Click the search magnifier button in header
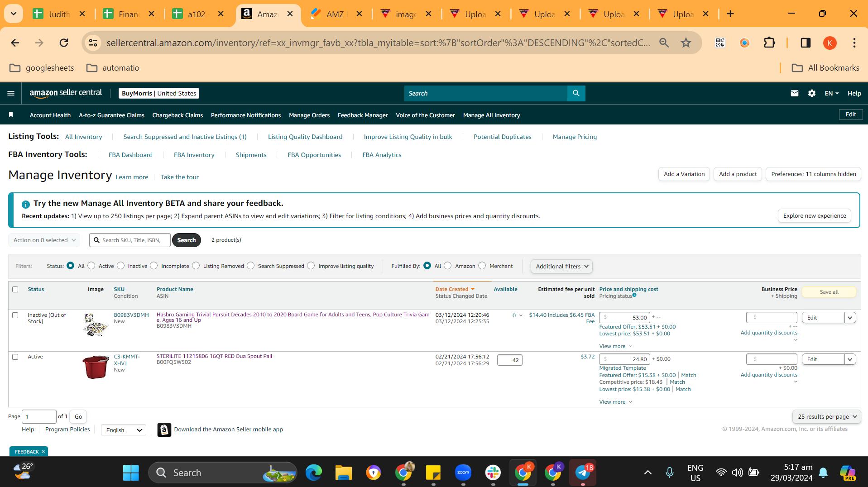Image resolution: width=868 pixels, height=487 pixels. [576, 93]
